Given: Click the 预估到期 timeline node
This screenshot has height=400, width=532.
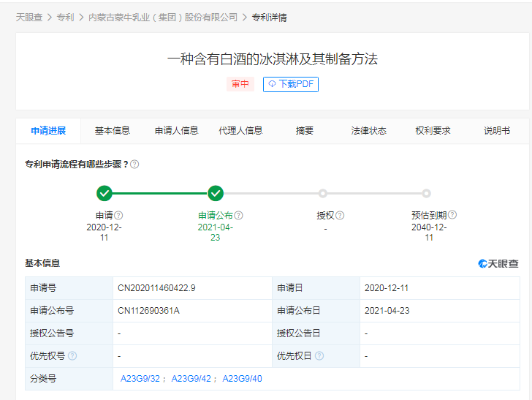Looking at the screenshot, I should tap(427, 194).
